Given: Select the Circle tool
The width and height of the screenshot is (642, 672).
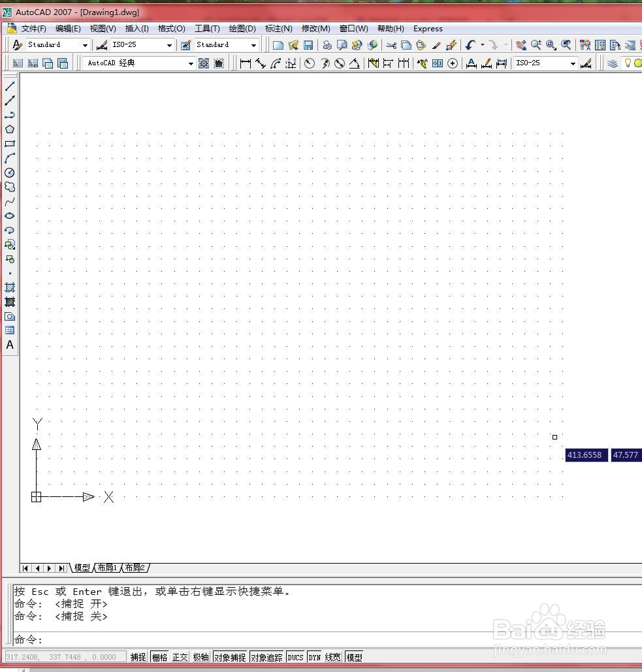Looking at the screenshot, I should 10,172.
